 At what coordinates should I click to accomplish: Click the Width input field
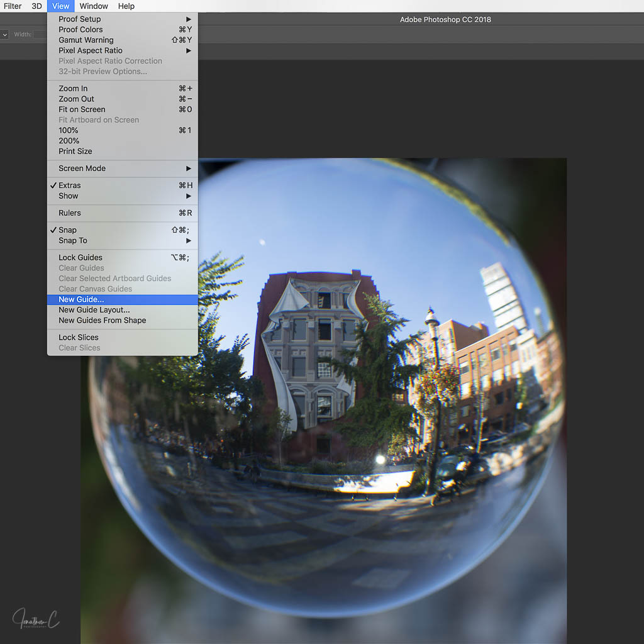[40, 35]
